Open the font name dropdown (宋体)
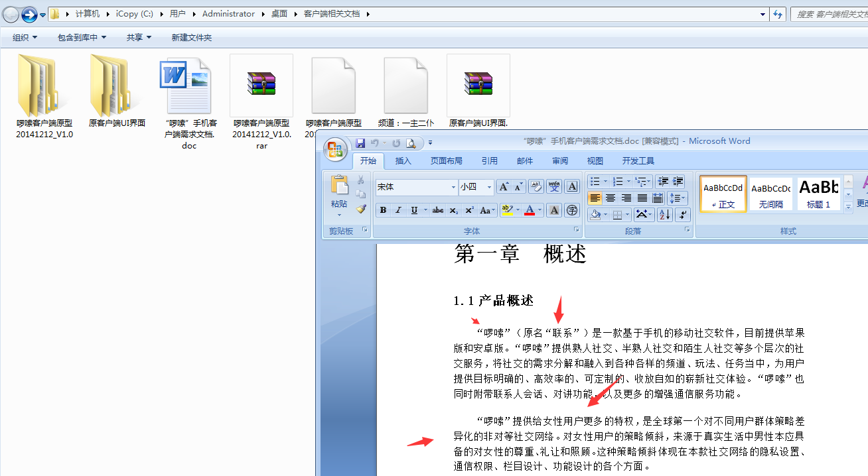Viewport: 868px width, 476px height. [x=454, y=187]
